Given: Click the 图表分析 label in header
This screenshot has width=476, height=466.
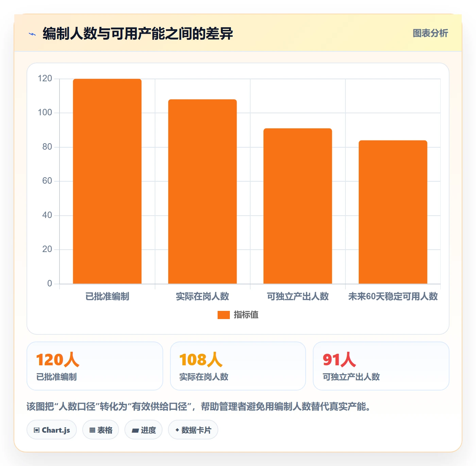Looking at the screenshot, I should click(430, 33).
